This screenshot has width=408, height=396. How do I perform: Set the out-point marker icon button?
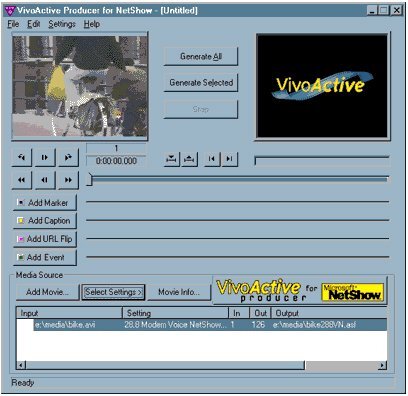coord(189,159)
